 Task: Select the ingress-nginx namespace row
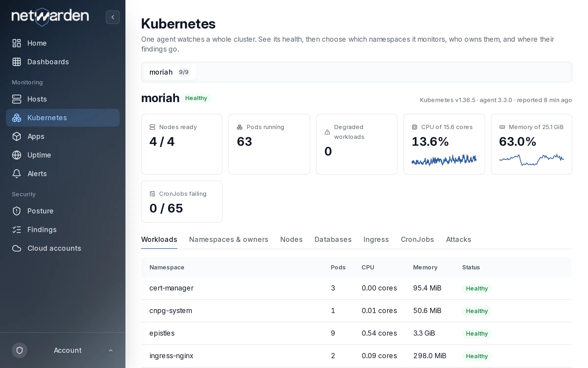pyautogui.click(x=357, y=356)
